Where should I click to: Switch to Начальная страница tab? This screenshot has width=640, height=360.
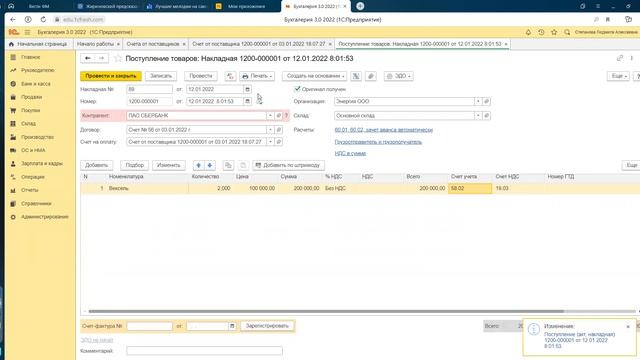38,44
